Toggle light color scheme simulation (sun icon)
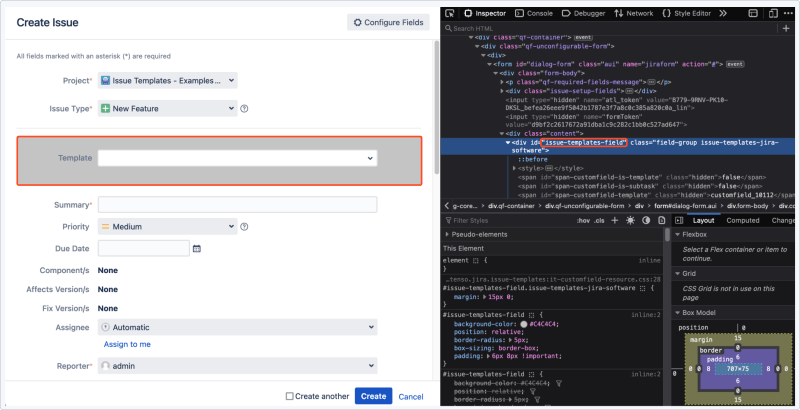This screenshot has width=800, height=410. point(631,220)
